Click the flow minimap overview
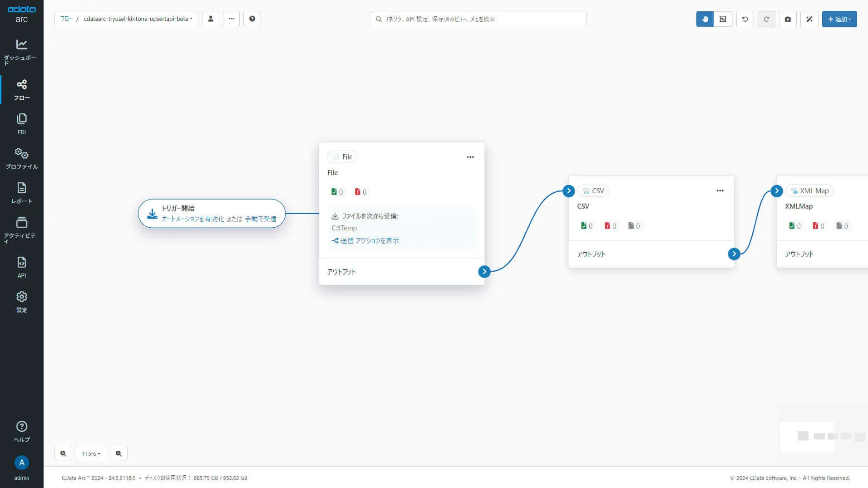Screen dimensions: 868x488 coord(823,434)
